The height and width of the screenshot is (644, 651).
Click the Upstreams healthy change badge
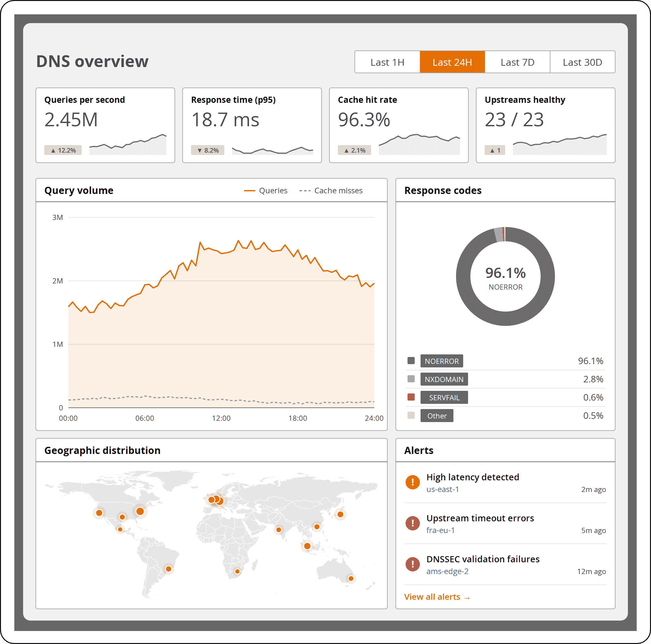point(495,150)
